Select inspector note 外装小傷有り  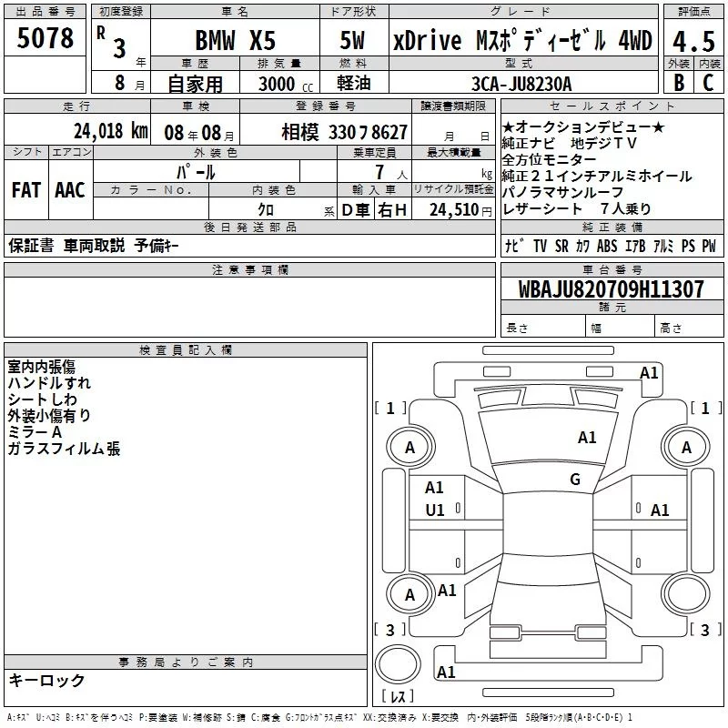pos(49,416)
